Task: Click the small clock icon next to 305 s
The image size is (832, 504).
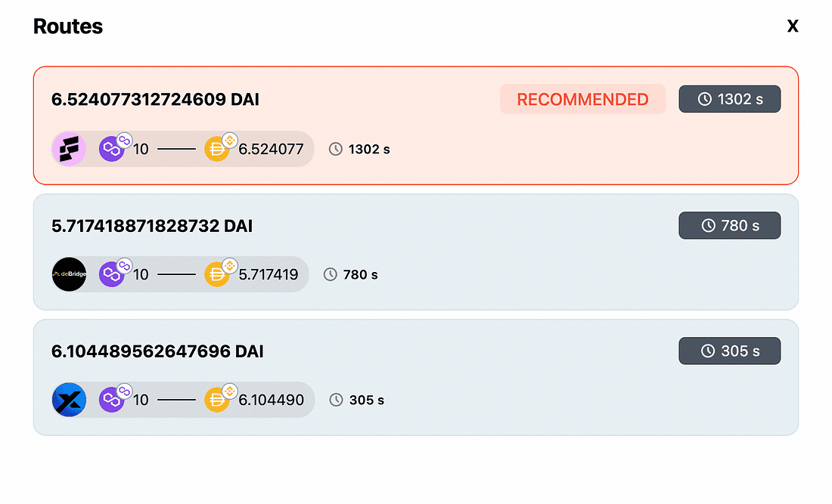Action: [x=336, y=400]
